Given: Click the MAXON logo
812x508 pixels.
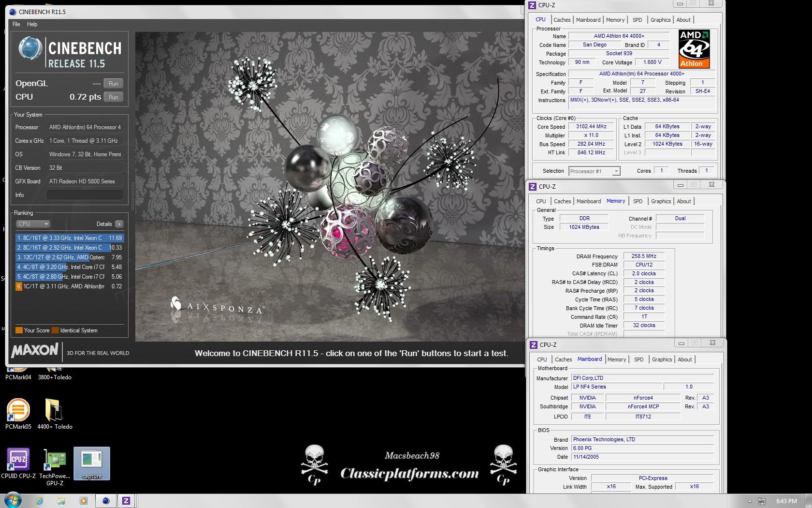Looking at the screenshot, I should [x=35, y=350].
